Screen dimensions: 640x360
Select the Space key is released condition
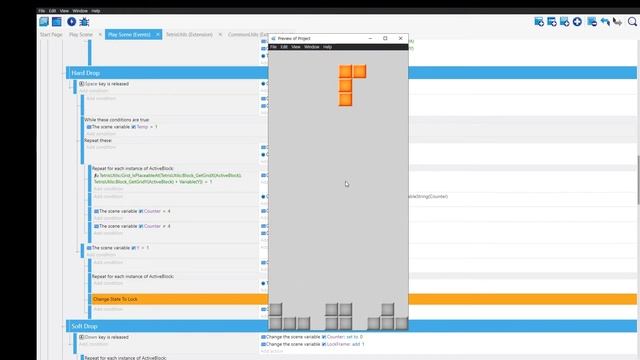pyautogui.click(x=104, y=84)
